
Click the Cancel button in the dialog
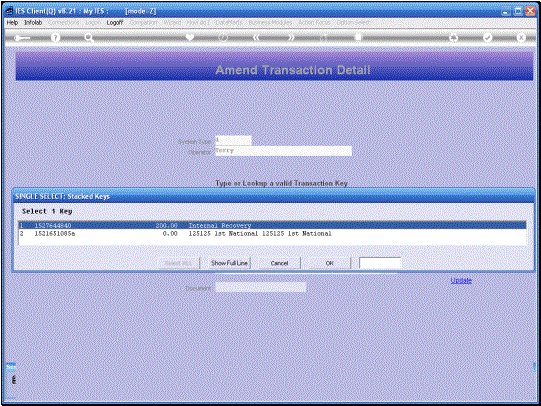[279, 263]
